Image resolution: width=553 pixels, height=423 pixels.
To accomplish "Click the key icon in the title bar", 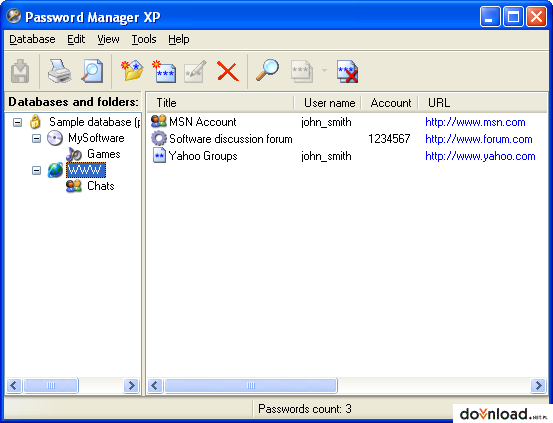I will coord(14,16).
